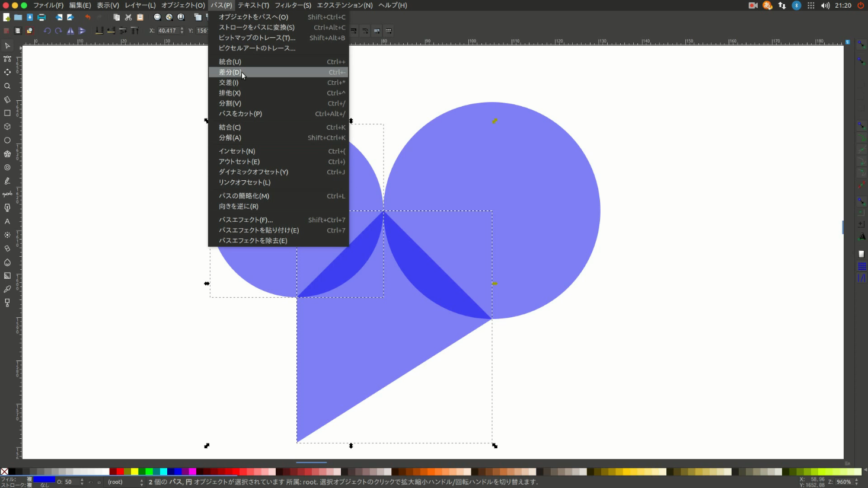Click the system volume icon
Viewport: 868px width, 488px height.
click(825, 5)
